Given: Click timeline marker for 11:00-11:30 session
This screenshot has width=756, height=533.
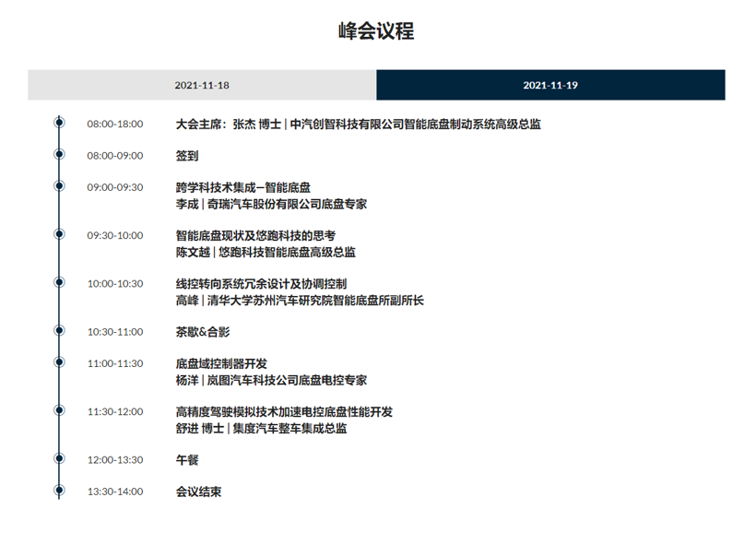Looking at the screenshot, I should [x=59, y=362].
